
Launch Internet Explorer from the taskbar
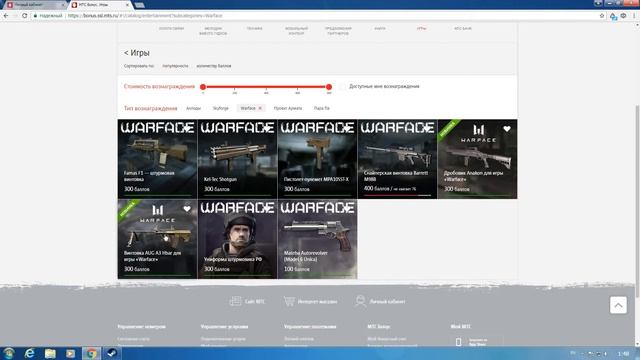click(29, 353)
